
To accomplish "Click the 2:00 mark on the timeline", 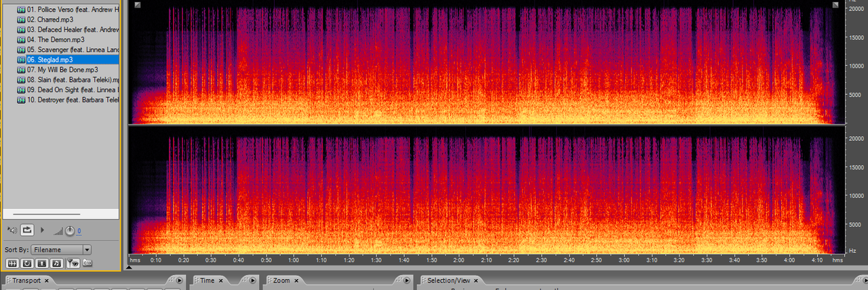I will tap(458, 260).
